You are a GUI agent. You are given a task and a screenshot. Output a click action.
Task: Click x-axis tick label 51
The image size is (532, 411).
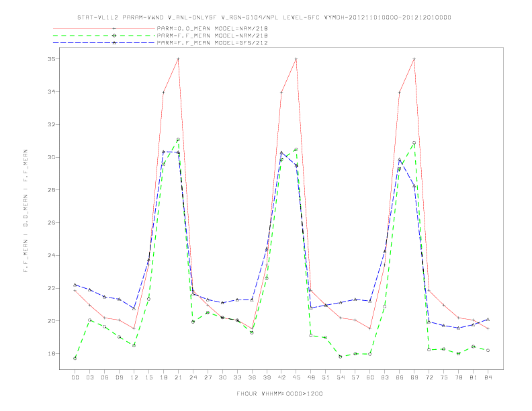(x=326, y=377)
